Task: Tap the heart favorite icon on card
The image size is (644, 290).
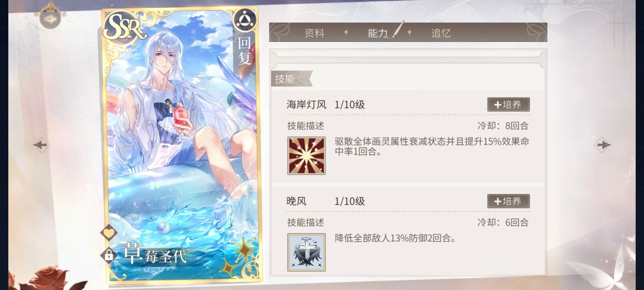Action: tap(109, 234)
